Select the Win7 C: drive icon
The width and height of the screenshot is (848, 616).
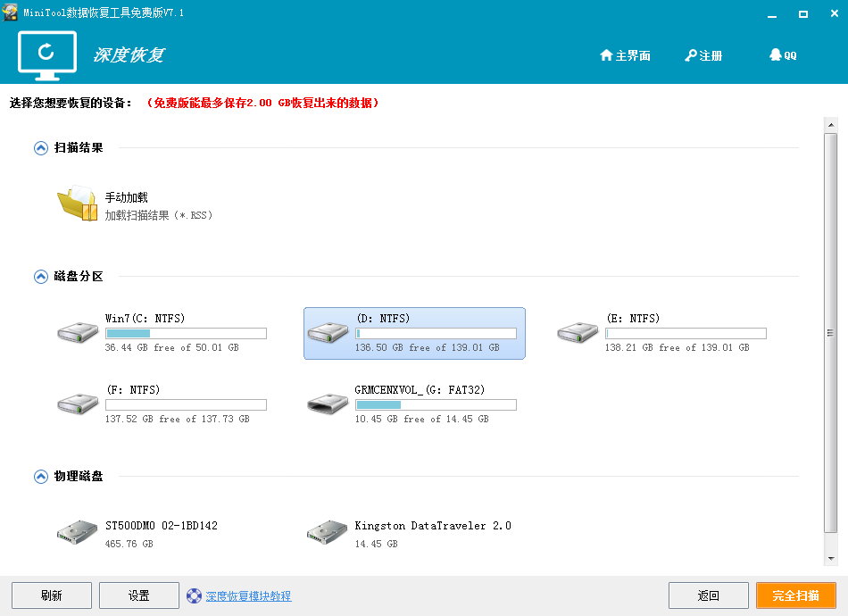[78, 333]
